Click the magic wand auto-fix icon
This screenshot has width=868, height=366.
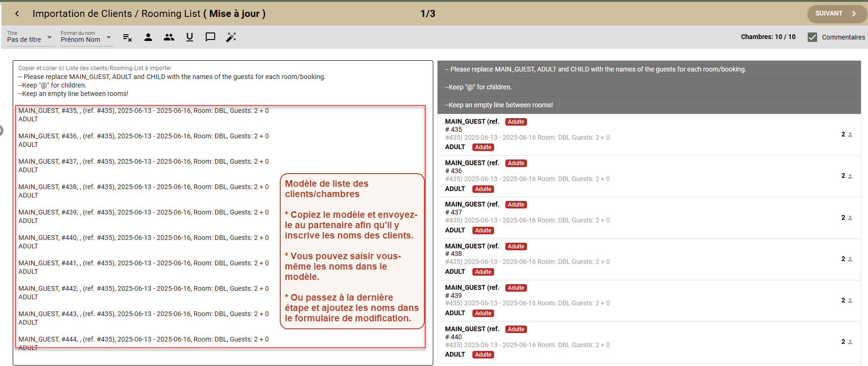tap(231, 37)
